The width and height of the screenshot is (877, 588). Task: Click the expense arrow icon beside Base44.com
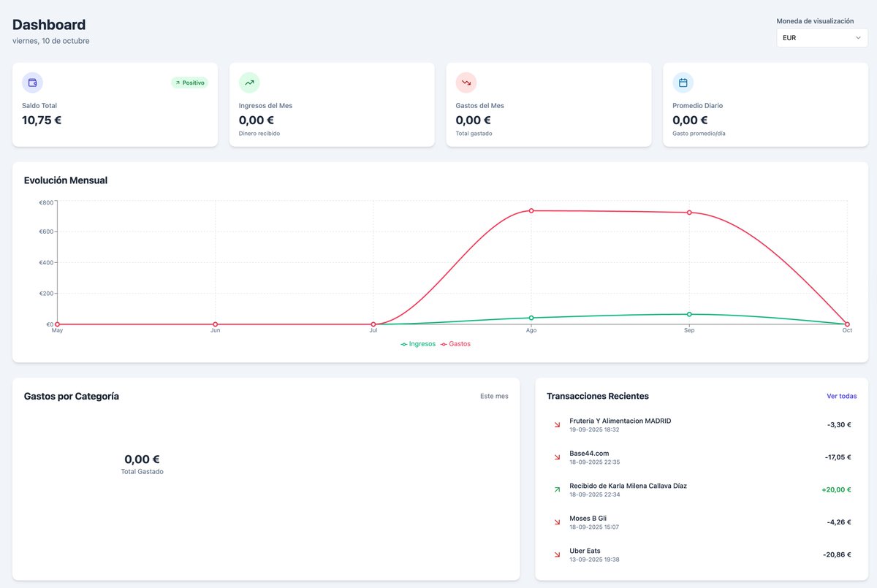pyautogui.click(x=557, y=457)
